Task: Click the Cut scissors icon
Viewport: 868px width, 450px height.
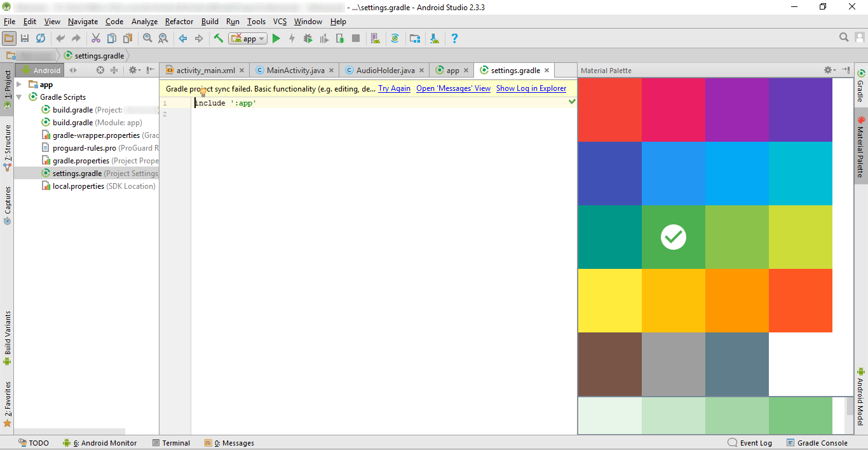Action: pos(96,38)
